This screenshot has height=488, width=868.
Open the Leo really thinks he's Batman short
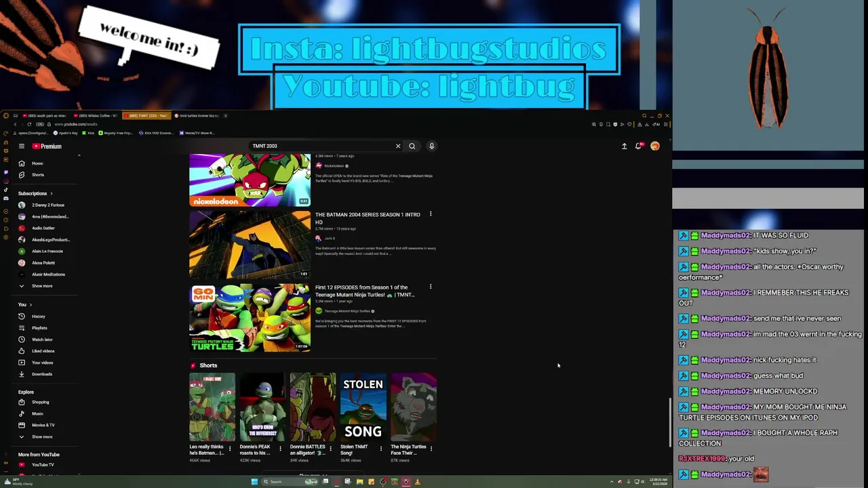212,407
